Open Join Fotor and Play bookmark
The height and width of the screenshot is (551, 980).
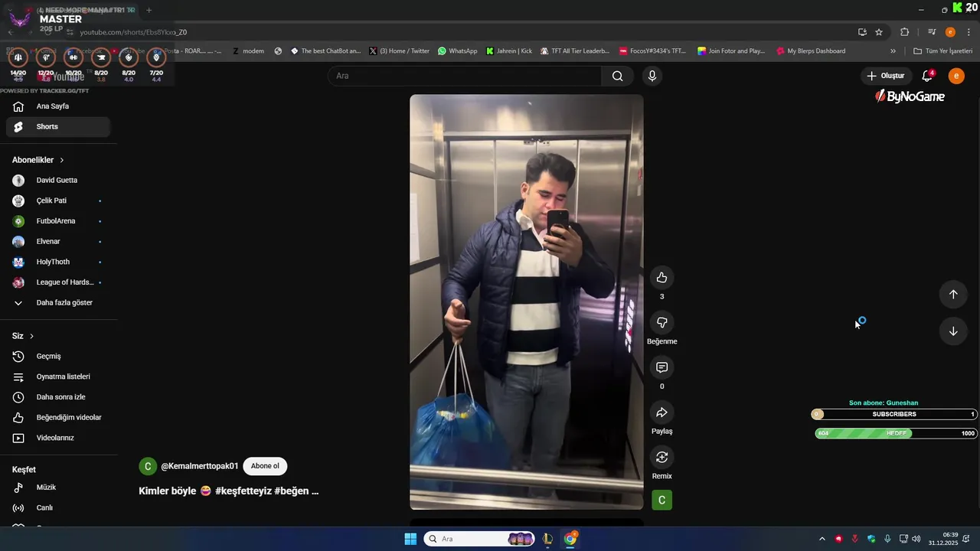click(x=731, y=51)
